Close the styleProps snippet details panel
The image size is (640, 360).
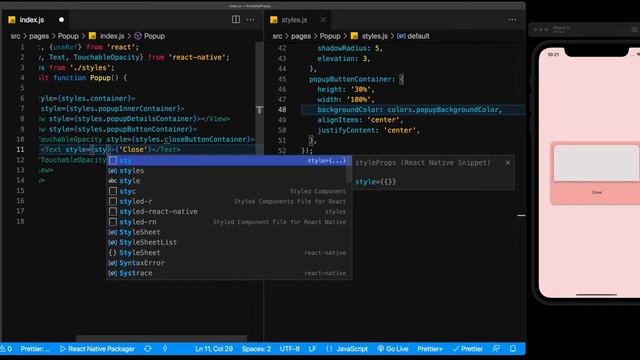[508, 162]
